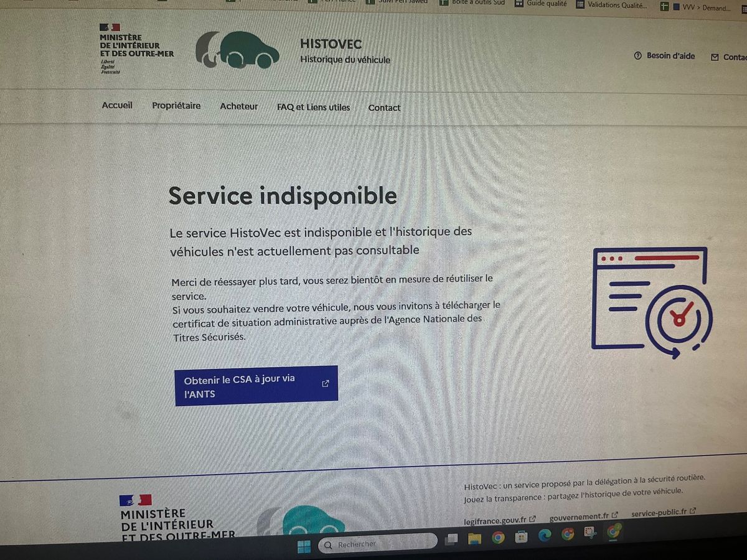Click the 'Merci de réessayer plus tard' paragraph
This screenshot has width=747, height=560.
(336, 307)
